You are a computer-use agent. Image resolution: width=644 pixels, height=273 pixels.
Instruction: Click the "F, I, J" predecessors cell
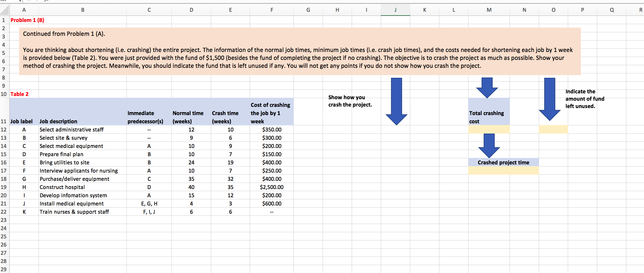point(149,212)
